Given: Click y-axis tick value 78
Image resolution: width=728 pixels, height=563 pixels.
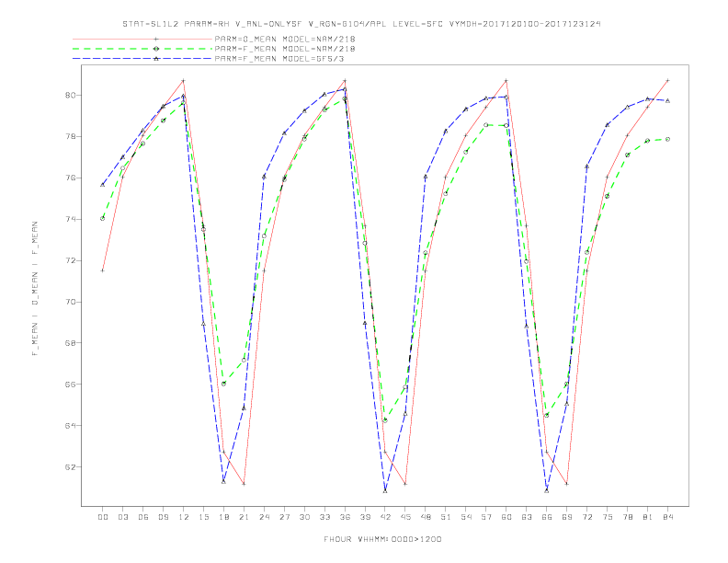Looking at the screenshot, I should (x=70, y=136).
